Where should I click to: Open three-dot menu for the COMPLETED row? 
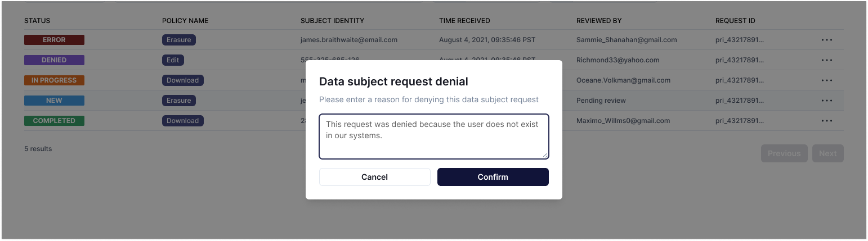826,121
